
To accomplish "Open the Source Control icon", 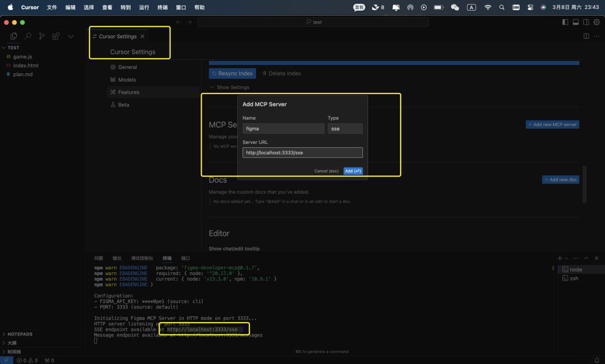I will (x=42, y=36).
